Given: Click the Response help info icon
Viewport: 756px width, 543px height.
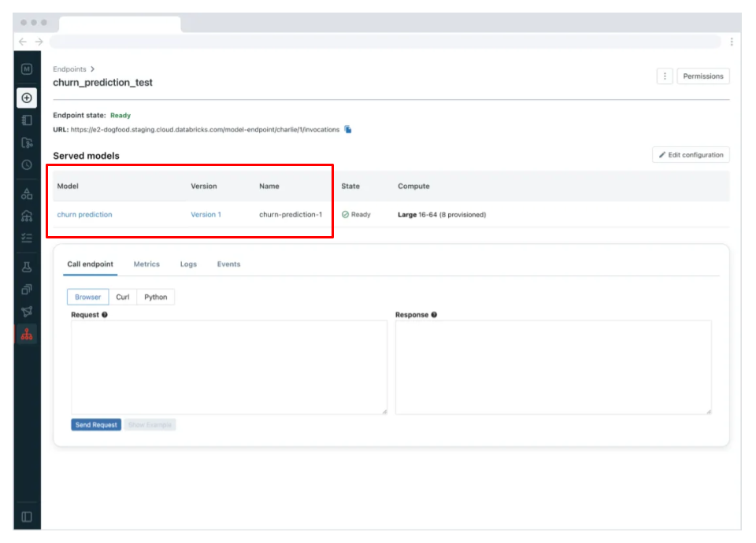Looking at the screenshot, I should point(434,315).
